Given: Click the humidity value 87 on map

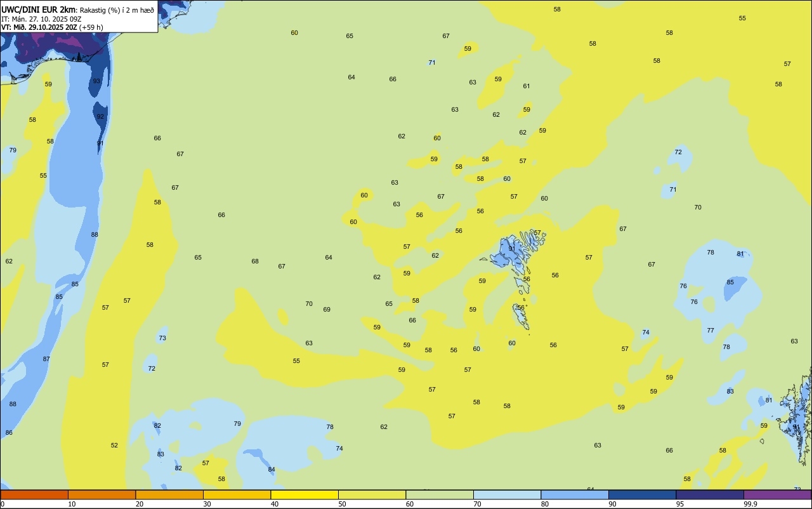Looking at the screenshot, I should pyautogui.click(x=46, y=359).
